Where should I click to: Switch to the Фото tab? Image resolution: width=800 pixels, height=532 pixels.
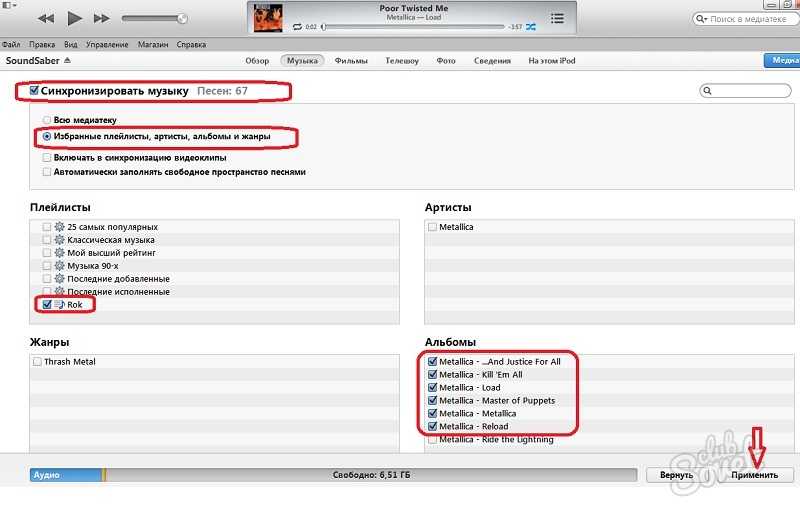click(x=446, y=61)
